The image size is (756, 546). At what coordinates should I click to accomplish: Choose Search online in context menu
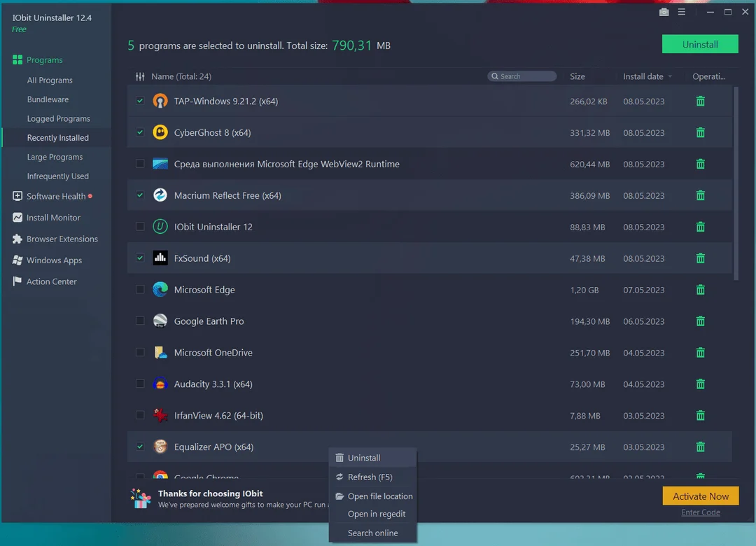[372, 533]
